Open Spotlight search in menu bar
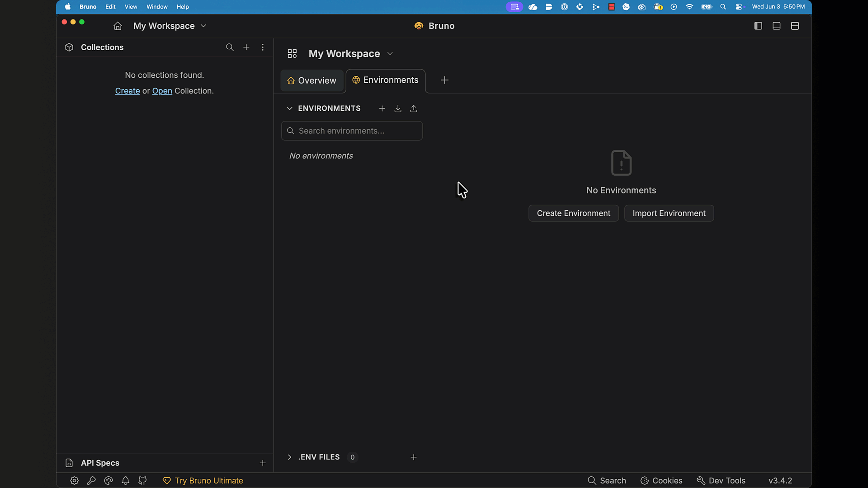Viewport: 868px width, 488px height. [723, 7]
